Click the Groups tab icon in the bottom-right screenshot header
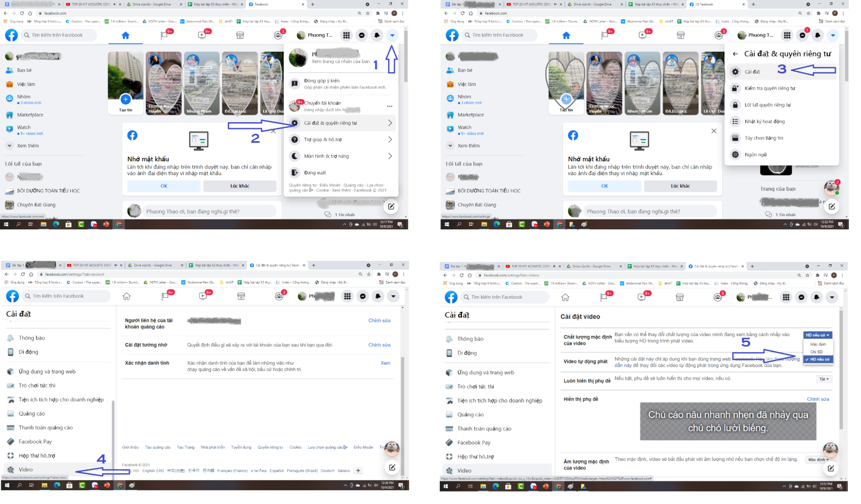The height and width of the screenshot is (504, 861). (x=718, y=297)
